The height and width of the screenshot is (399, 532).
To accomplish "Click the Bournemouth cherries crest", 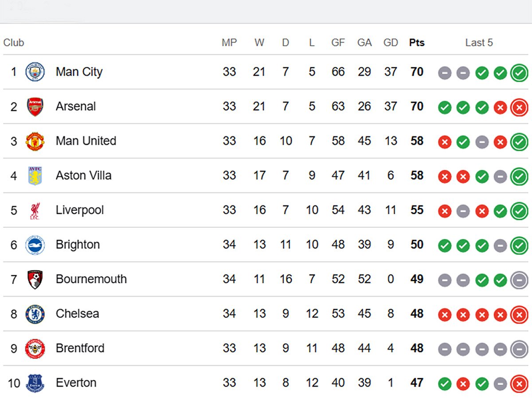I will coord(35,279).
